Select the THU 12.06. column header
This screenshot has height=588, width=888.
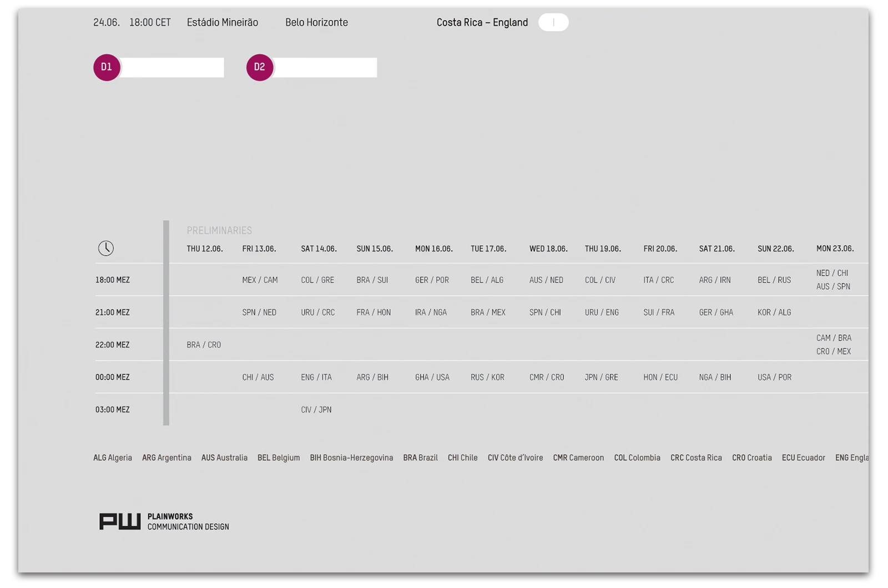point(204,249)
